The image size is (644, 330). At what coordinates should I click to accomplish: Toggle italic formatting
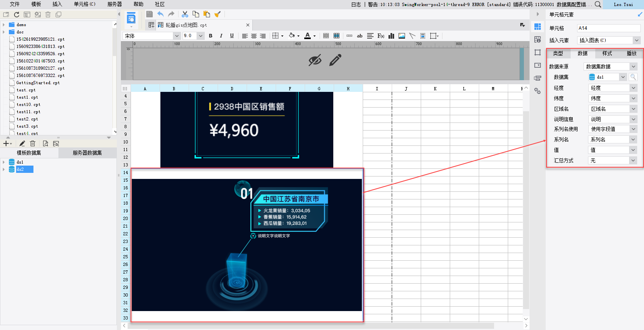(221, 36)
